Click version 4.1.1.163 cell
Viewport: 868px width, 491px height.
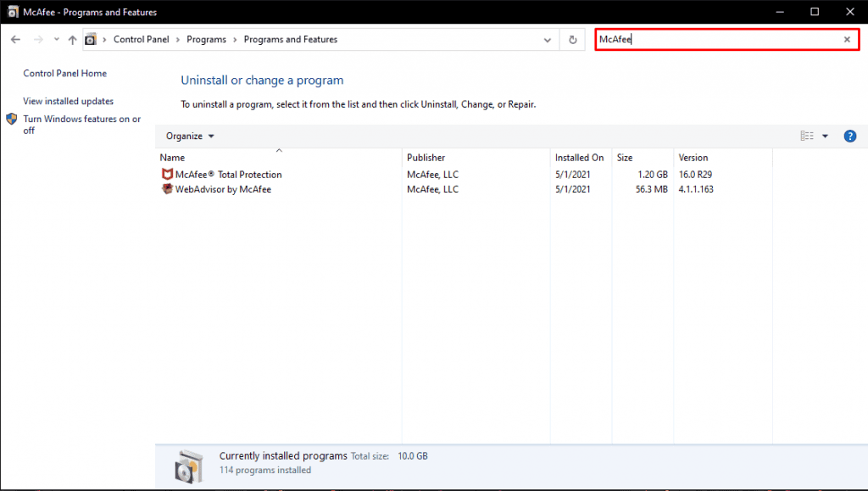(x=696, y=189)
